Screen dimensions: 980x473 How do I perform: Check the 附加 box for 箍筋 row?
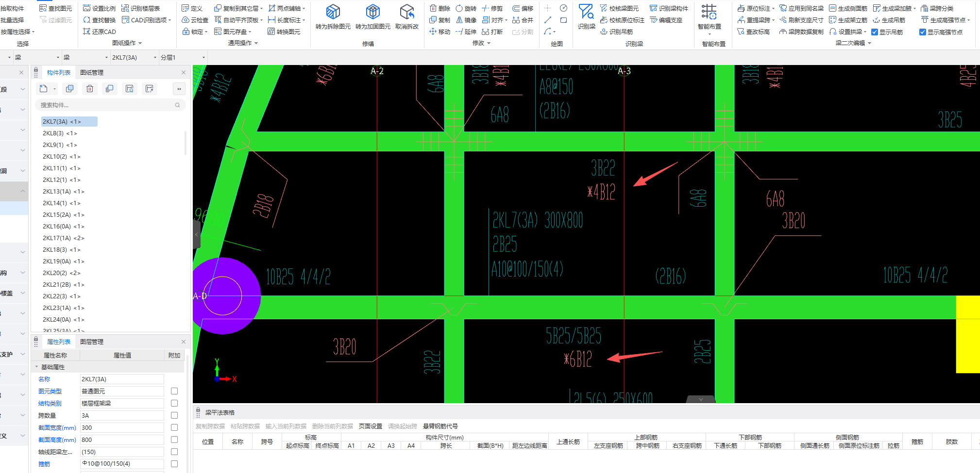coord(174,464)
